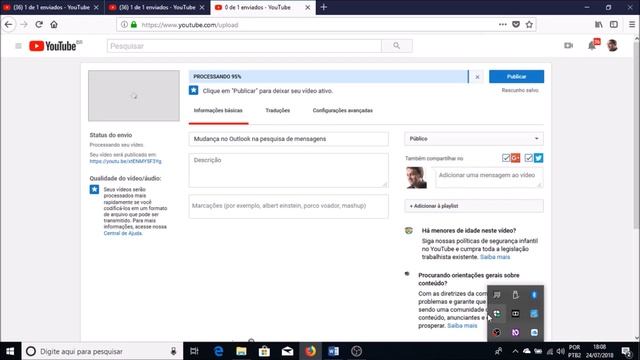Toggle Firefox sidebar icon
Screen dimensions: 640x360
[x=614, y=24]
